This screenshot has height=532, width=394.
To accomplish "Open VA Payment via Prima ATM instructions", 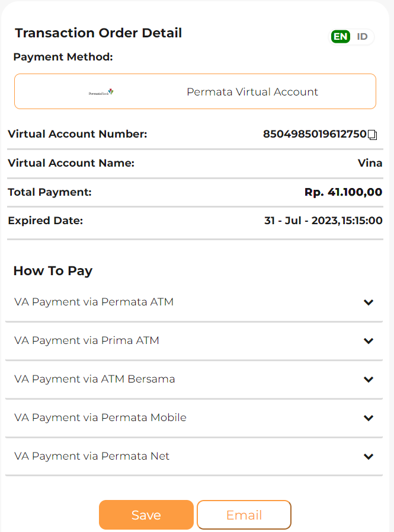I will click(x=87, y=340).
